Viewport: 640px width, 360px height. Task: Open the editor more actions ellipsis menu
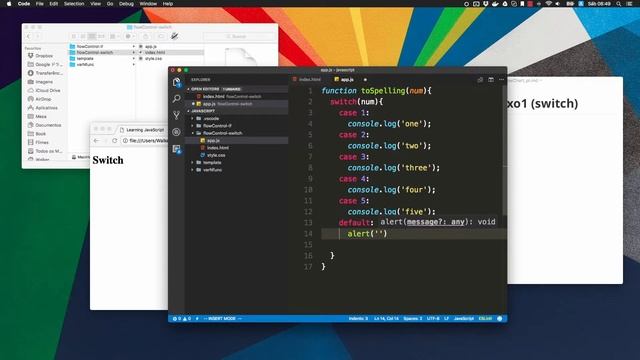click(x=502, y=80)
